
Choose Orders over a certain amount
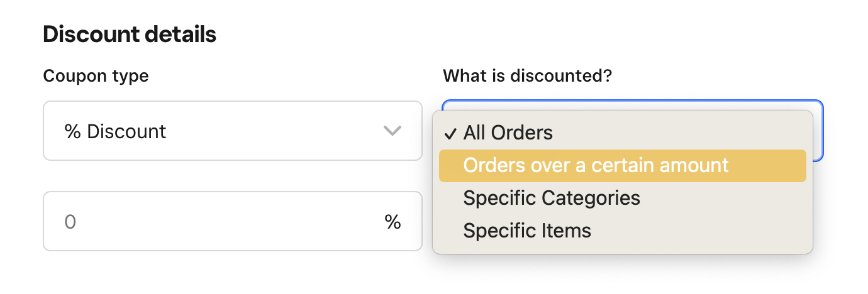(x=595, y=166)
